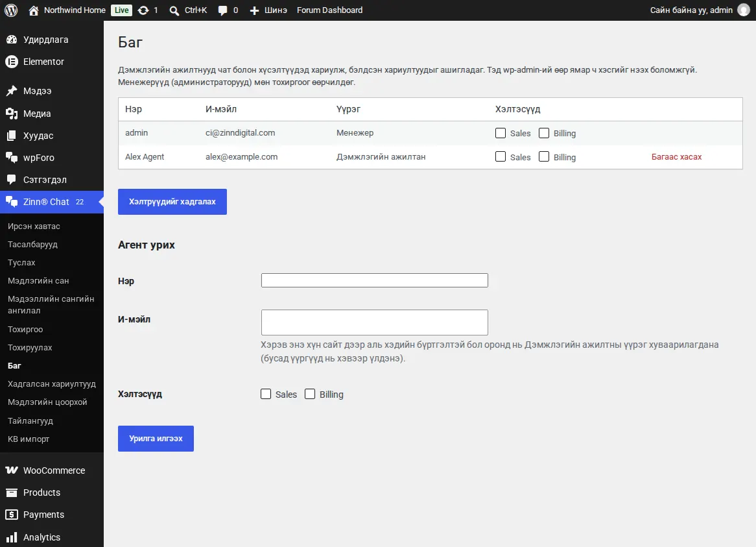Enable Sales for Alex Agent
The image size is (756, 547).
(x=501, y=157)
